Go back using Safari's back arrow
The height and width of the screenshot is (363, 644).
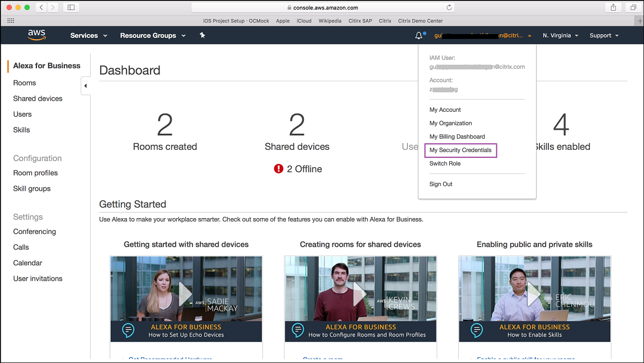click(x=42, y=7)
